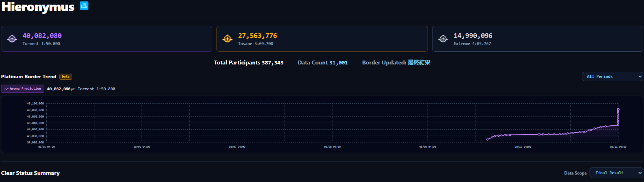Viewport: 644px width, 182px height.
Task: Click the beta badge next to Platinum Border Trend
Action: click(66, 76)
